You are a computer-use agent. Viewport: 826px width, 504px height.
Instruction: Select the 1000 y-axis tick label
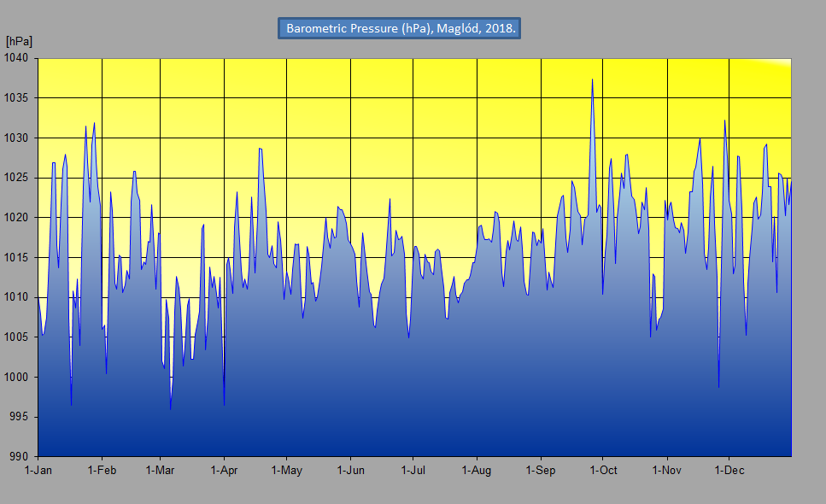17,377
